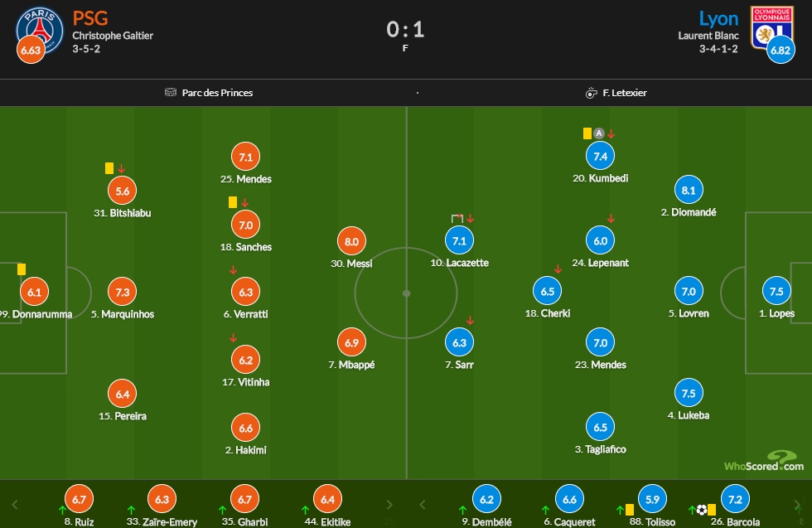
Task: Click Donnarumma's yellow card icon
Action: 22,269
